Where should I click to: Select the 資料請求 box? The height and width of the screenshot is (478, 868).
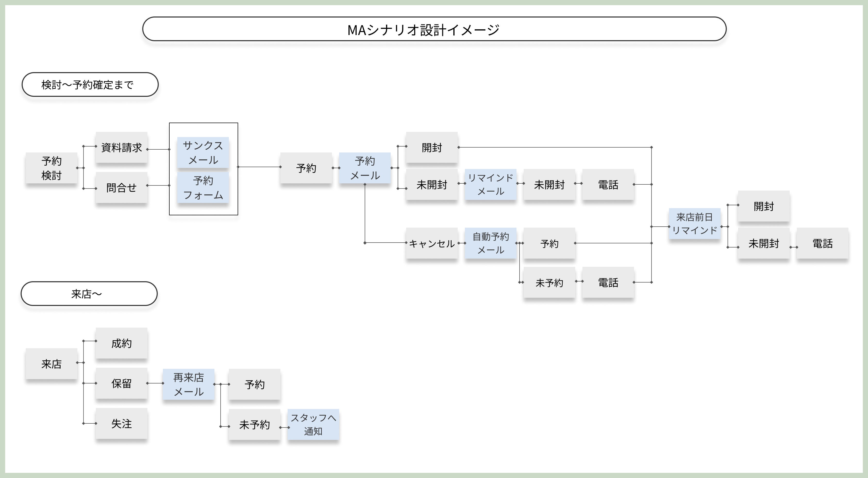(x=121, y=147)
